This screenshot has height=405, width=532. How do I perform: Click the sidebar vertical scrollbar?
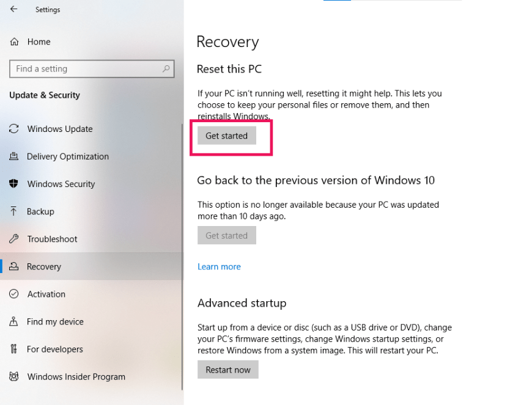(182, 257)
